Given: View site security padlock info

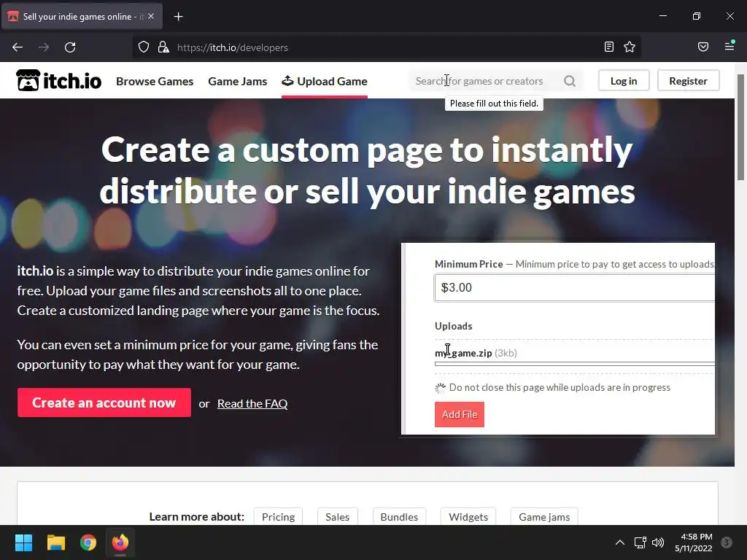Looking at the screenshot, I should click(163, 47).
